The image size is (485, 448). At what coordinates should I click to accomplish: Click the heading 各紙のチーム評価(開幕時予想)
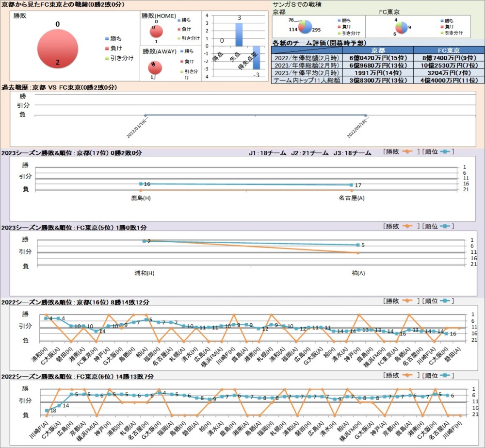(319, 43)
